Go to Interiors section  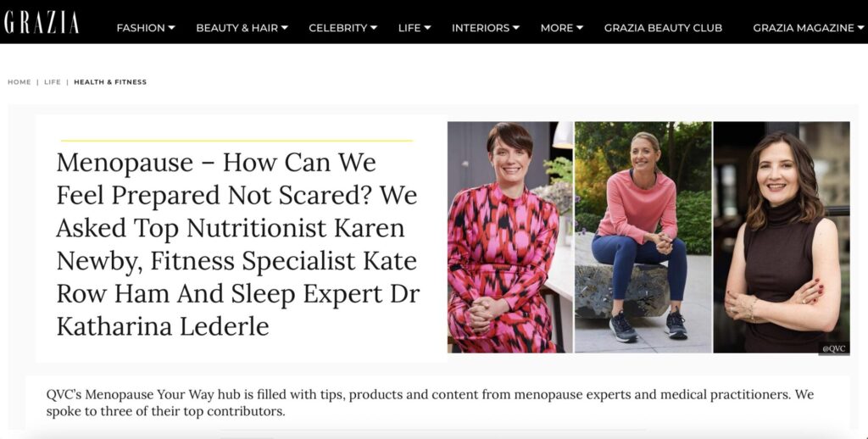(480, 28)
